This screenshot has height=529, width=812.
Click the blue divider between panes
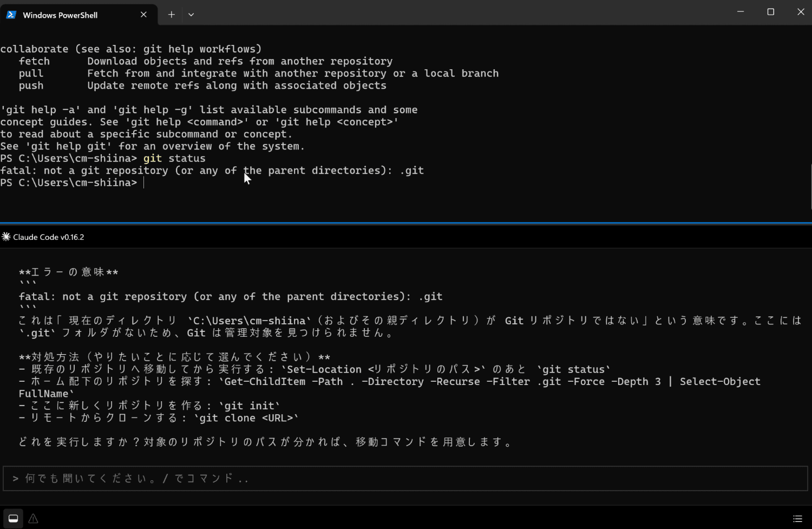pyautogui.click(x=406, y=223)
